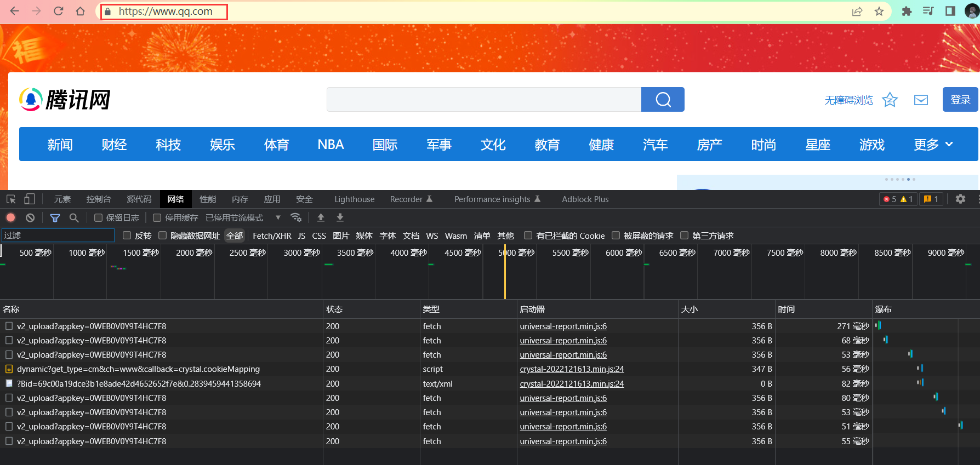Open the 新闻 navigation link
980x465 pixels.
(x=60, y=145)
